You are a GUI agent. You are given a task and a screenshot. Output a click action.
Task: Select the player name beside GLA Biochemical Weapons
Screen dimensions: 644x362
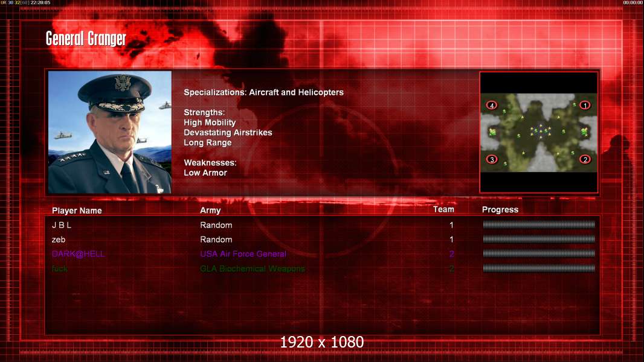[60, 268]
